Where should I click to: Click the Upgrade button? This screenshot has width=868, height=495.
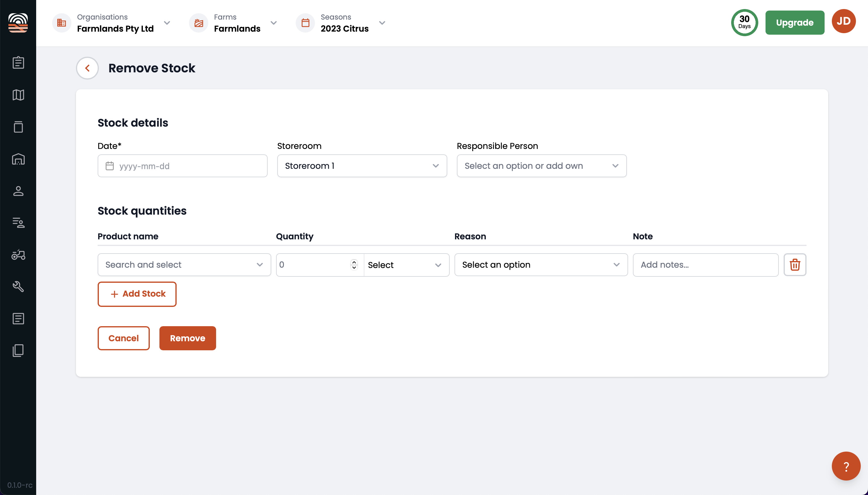(794, 22)
